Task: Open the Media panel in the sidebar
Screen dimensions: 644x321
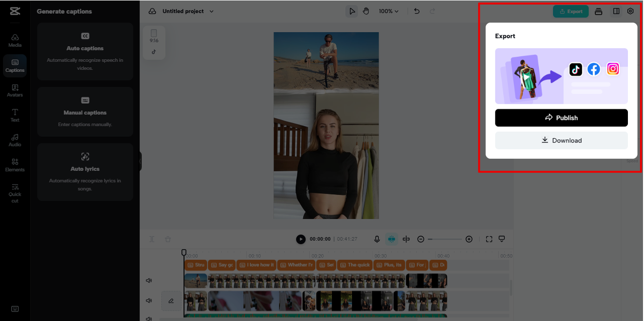Action: click(x=15, y=39)
